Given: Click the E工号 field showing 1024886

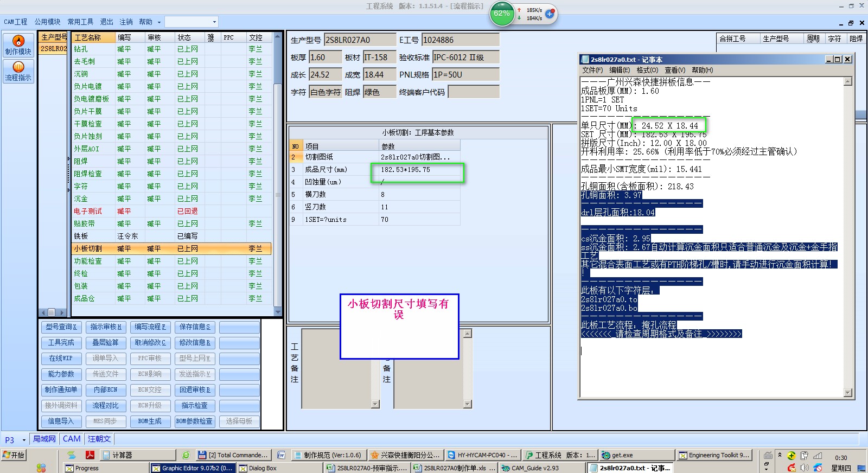Looking at the screenshot, I should [x=461, y=40].
